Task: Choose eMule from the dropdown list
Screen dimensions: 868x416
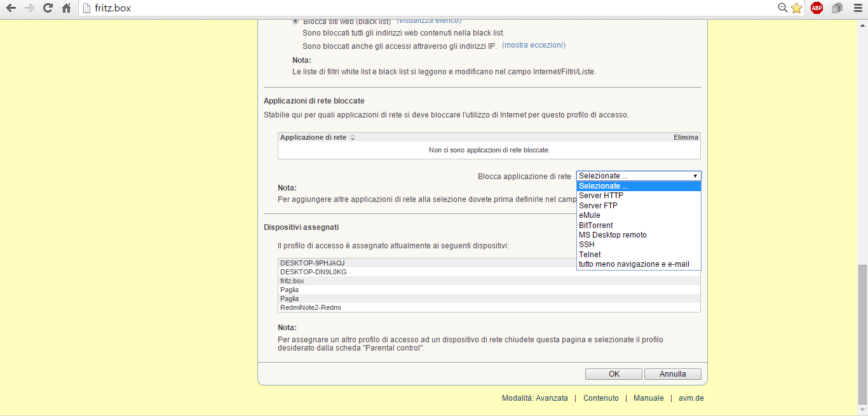Action: click(x=589, y=215)
